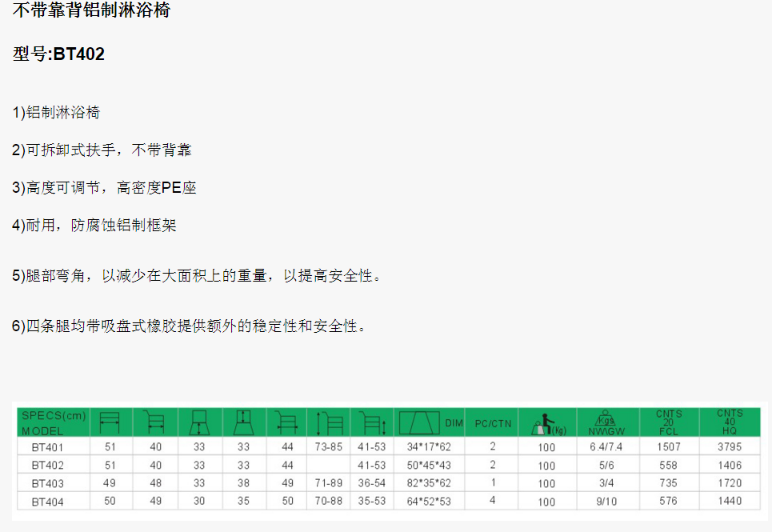Viewport: 772px width, 532px height.
Task: Click the 50*45*43 dimension cell
Action: point(429,465)
